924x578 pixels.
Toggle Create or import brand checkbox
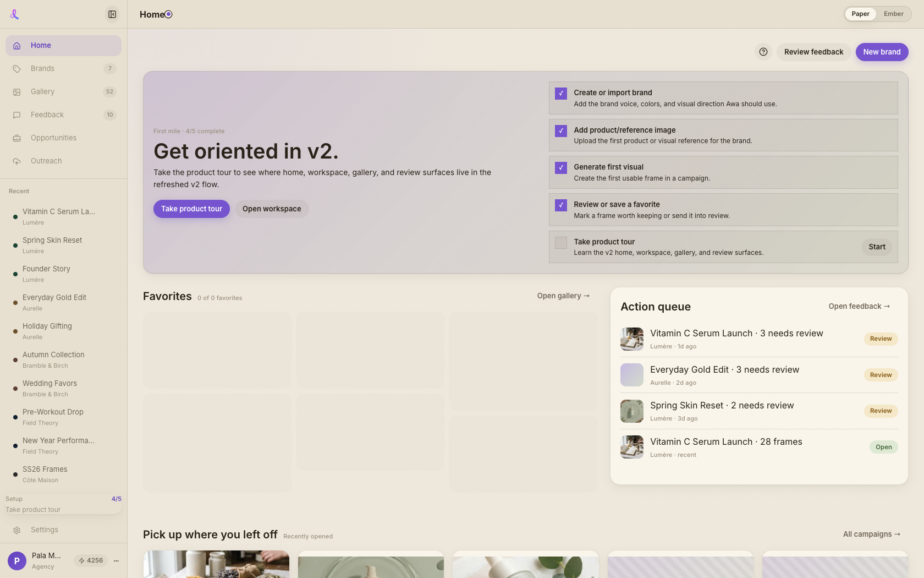561,94
